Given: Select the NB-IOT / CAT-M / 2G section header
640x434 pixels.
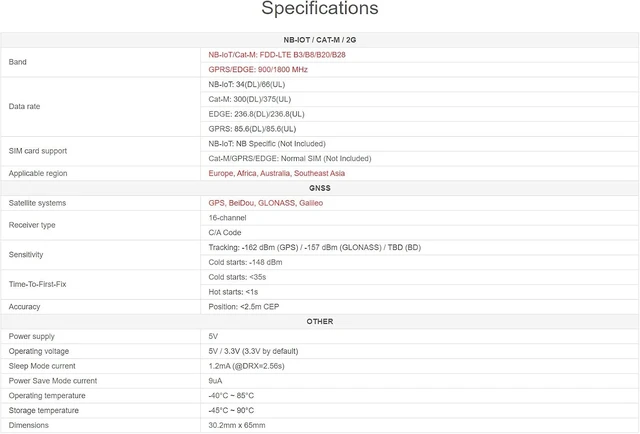Looking at the screenshot, I should point(320,40).
